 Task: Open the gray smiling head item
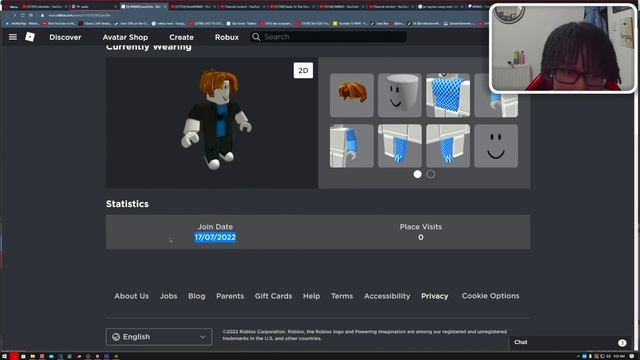[x=400, y=96]
